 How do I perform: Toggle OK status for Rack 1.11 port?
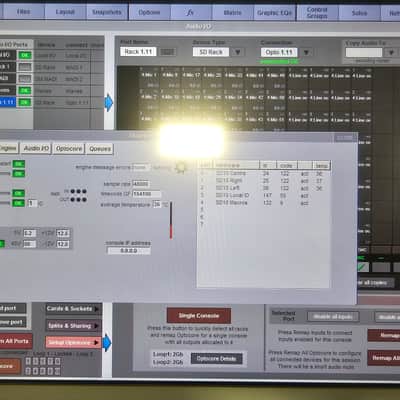25,102
